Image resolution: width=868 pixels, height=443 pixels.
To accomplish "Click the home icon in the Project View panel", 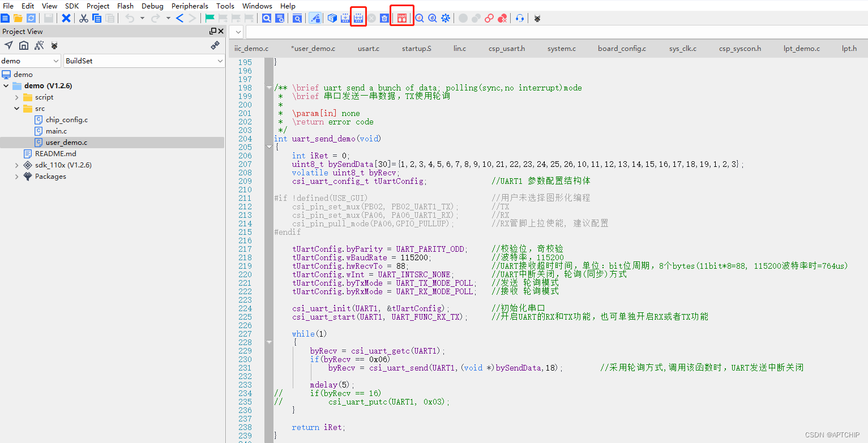I will click(x=23, y=45).
